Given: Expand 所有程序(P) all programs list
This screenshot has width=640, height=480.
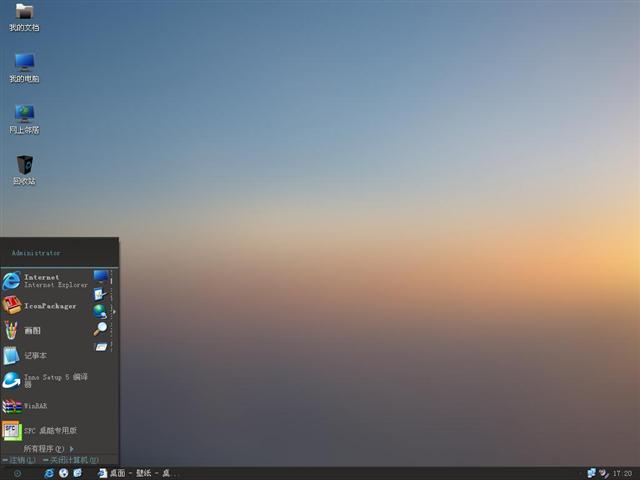Looking at the screenshot, I should tap(49, 449).
